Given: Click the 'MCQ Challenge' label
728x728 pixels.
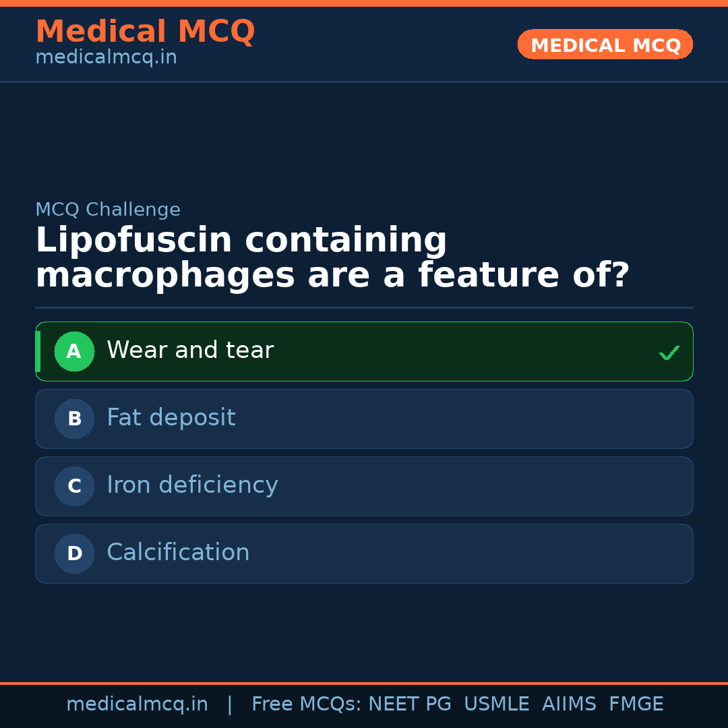Looking at the screenshot, I should (x=108, y=210).
